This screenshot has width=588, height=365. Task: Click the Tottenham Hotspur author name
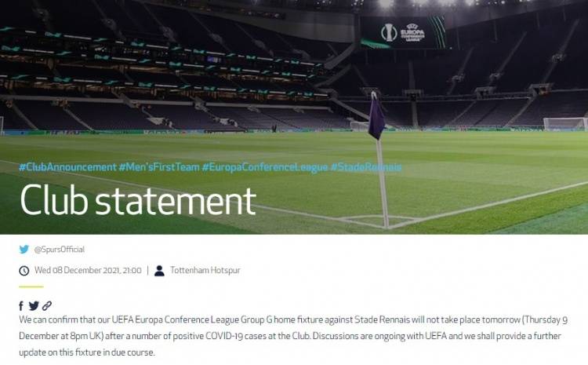tap(205, 270)
